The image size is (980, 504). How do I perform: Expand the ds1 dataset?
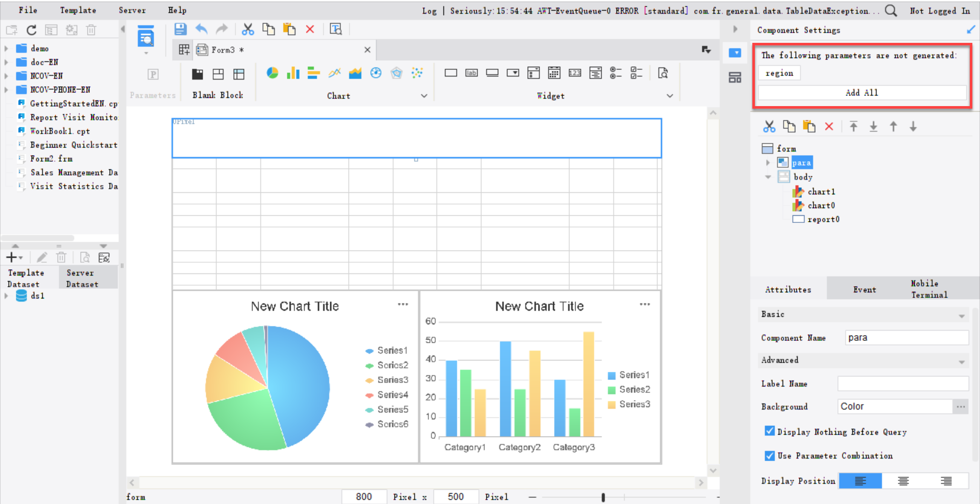tap(6, 296)
